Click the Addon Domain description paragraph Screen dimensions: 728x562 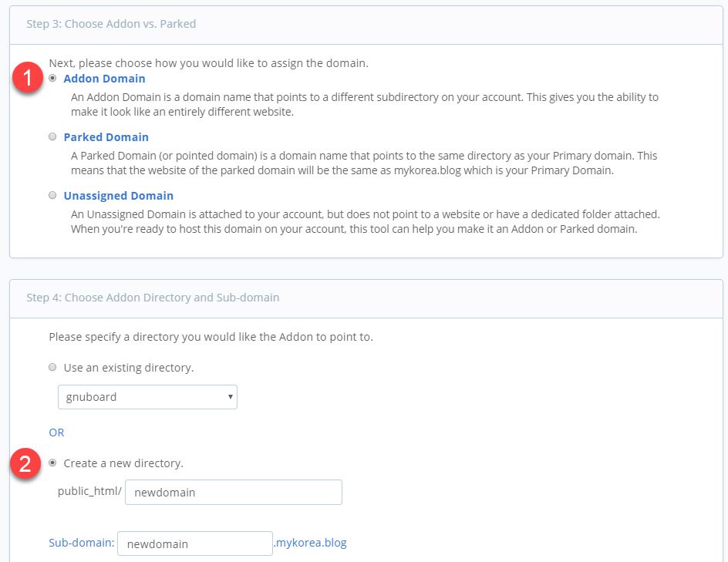point(365,104)
